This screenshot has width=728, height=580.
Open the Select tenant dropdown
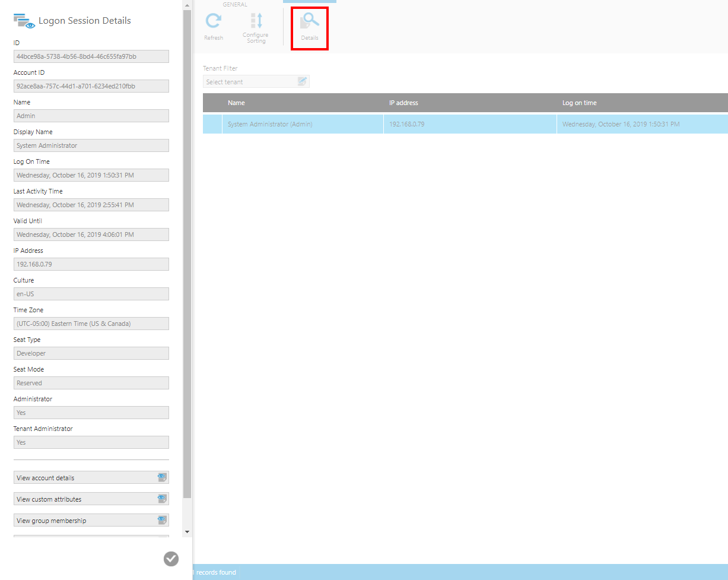(249, 82)
